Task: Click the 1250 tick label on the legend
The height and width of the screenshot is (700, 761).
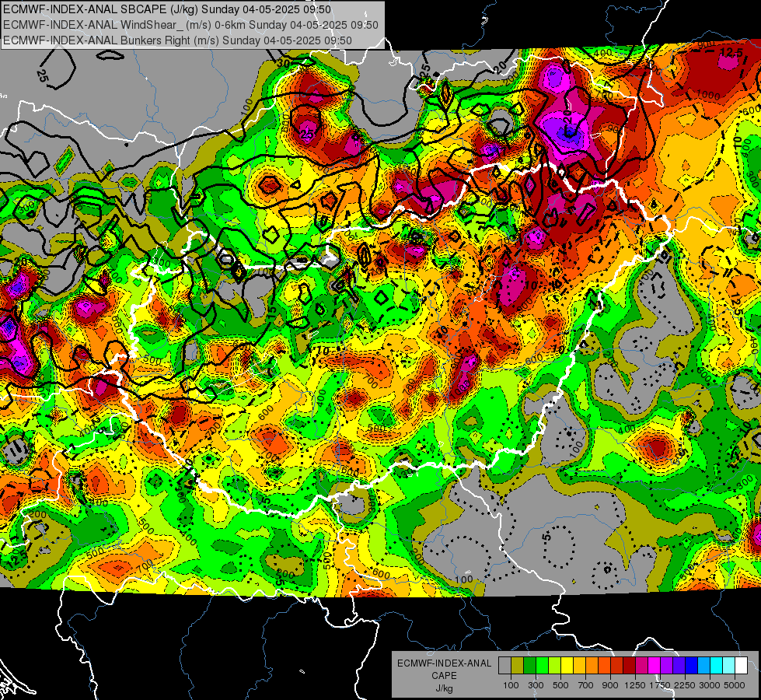Action: [635, 685]
